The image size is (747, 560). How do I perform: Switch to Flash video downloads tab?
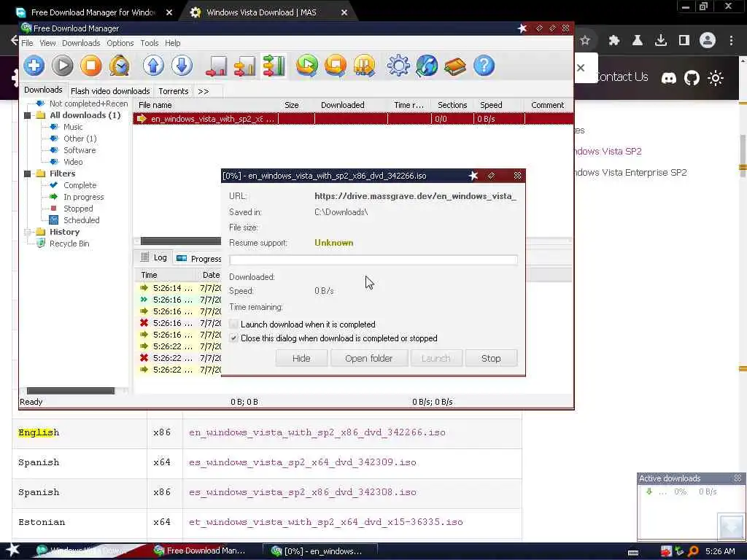click(110, 91)
